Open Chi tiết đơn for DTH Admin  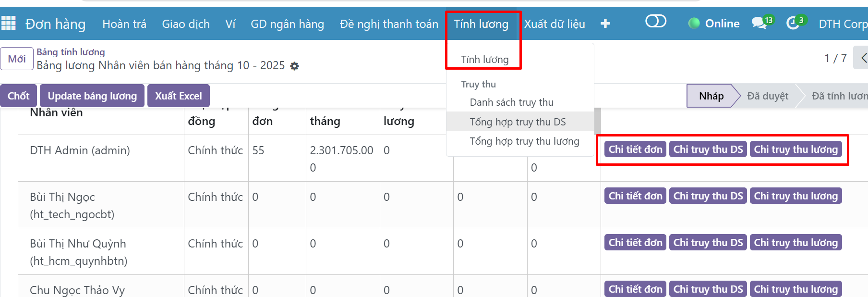click(635, 149)
